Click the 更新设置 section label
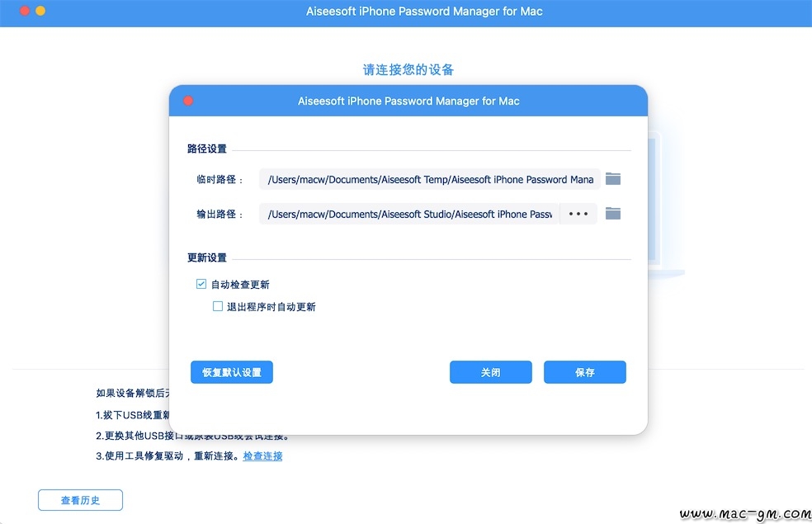Screen dimensions: 812x524 (206, 257)
